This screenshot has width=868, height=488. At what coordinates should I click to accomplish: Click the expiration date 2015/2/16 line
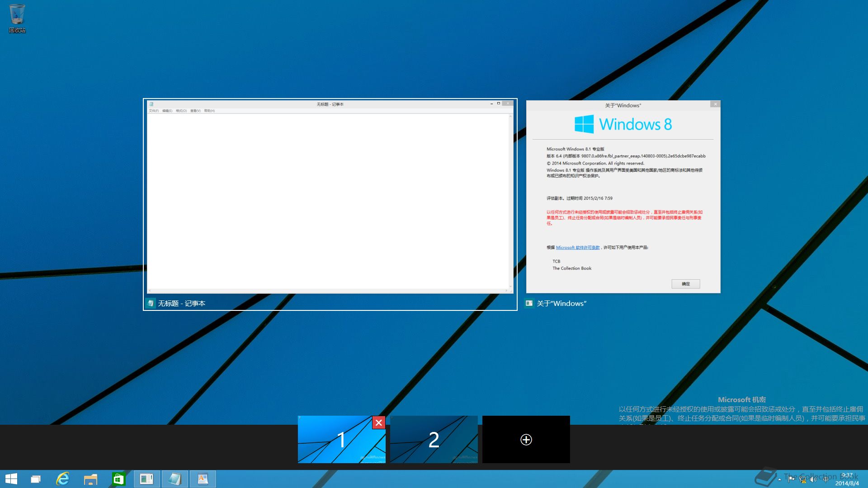[580, 198]
